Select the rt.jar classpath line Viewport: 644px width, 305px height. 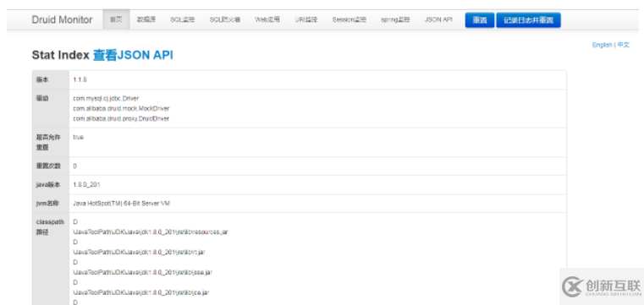pyautogui.click(x=139, y=252)
